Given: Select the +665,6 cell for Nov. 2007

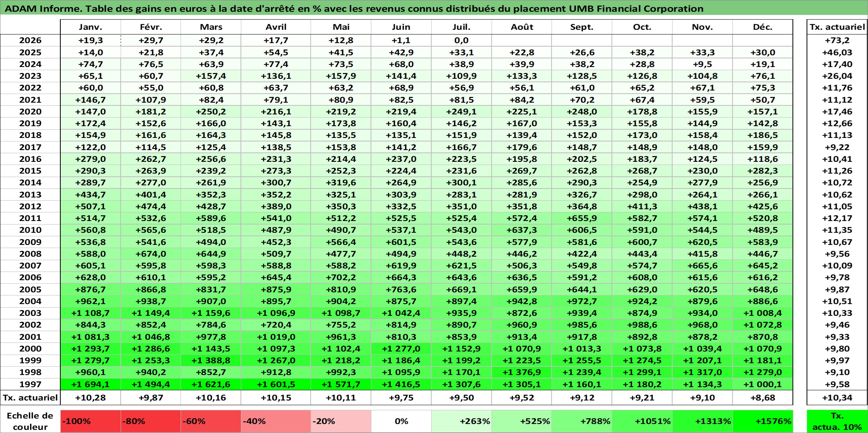Looking at the screenshot, I should pos(702,266).
